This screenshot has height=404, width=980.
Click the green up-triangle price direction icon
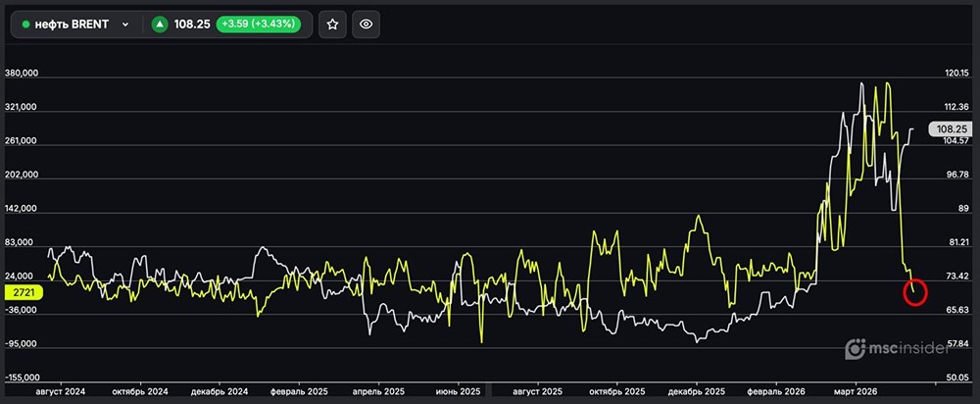159,25
